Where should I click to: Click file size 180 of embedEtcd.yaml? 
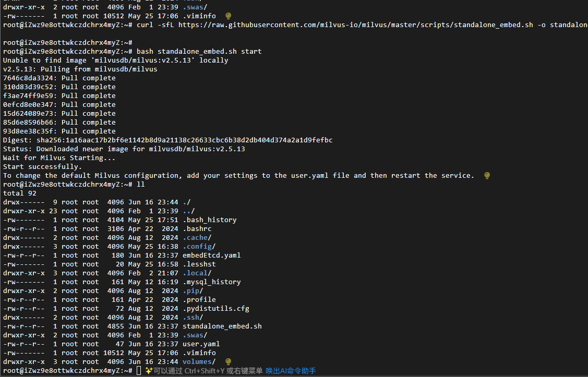point(118,256)
